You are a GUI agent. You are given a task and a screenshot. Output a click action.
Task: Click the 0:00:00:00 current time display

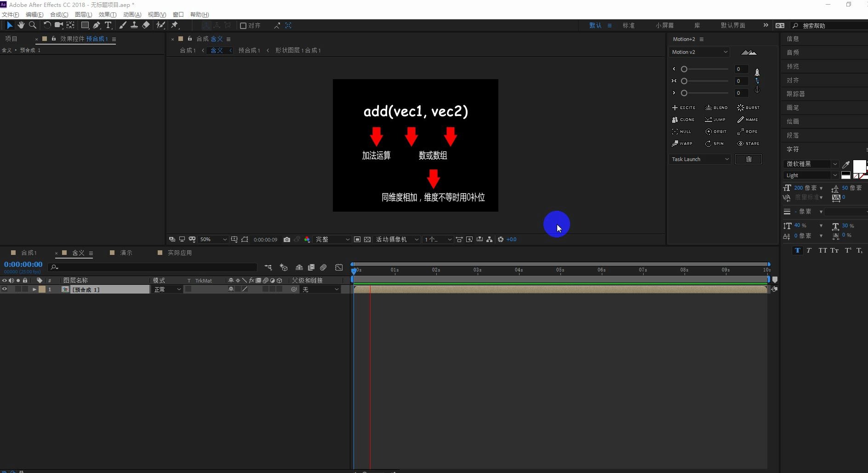tap(23, 265)
